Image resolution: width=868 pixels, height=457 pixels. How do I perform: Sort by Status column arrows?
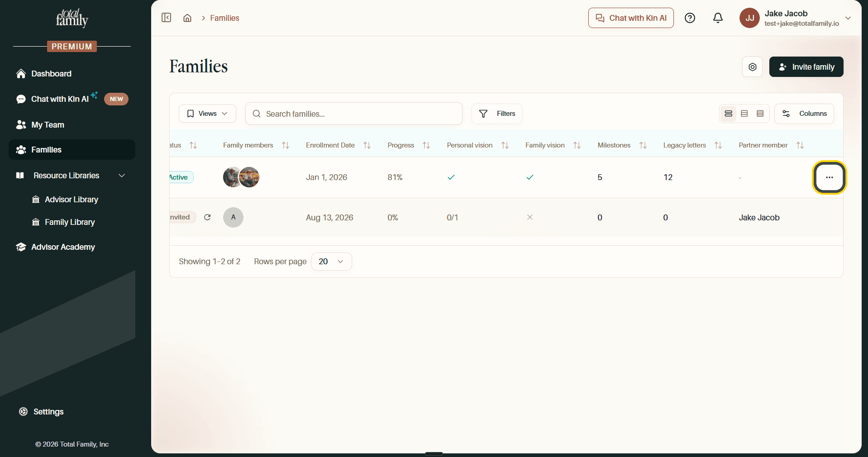(x=193, y=145)
